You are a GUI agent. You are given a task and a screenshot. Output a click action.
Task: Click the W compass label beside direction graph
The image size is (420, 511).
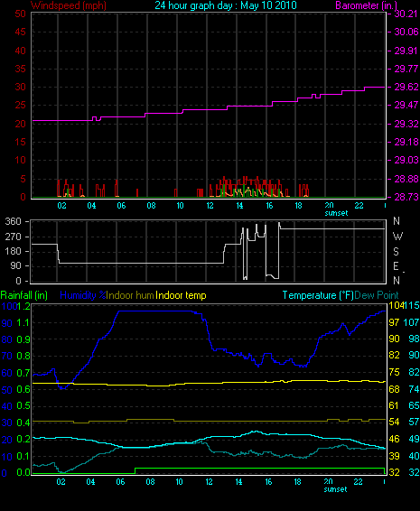(x=397, y=236)
